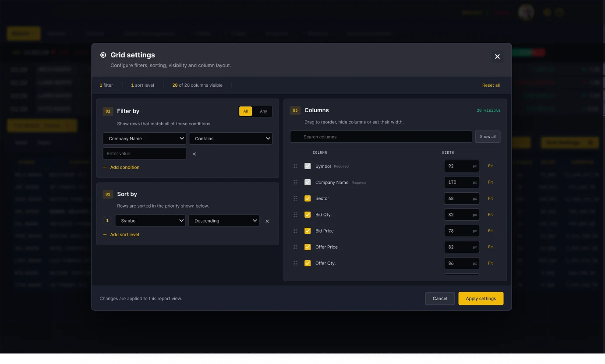The width and height of the screenshot is (605, 364).
Task: Toggle the Symbol column checkbox
Action: pyautogui.click(x=308, y=166)
